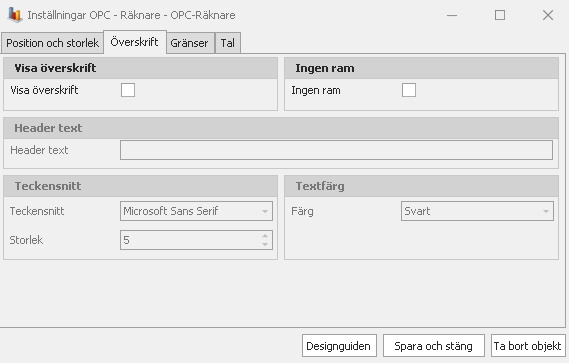The height and width of the screenshot is (363, 569).
Task: Click Ta bort objekt button
Action: pyautogui.click(x=528, y=346)
